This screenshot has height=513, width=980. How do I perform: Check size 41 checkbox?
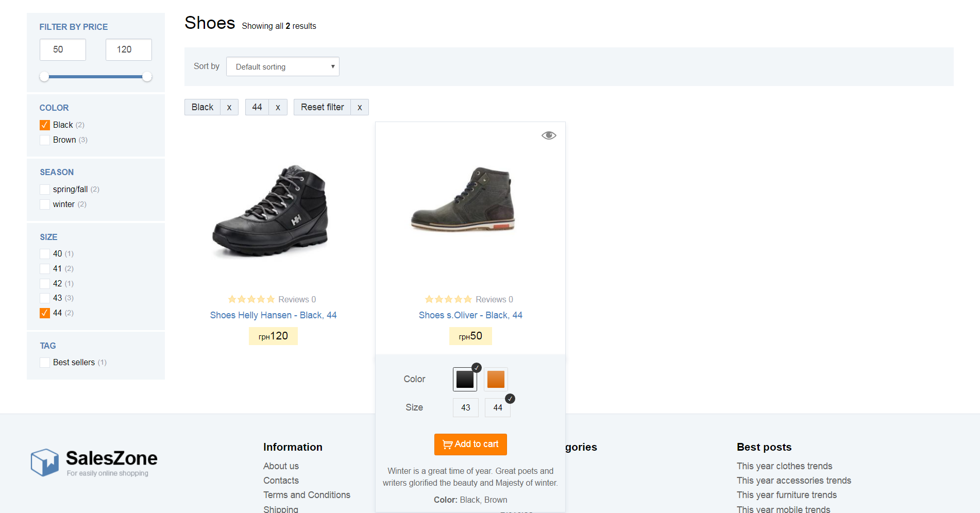pyautogui.click(x=45, y=269)
